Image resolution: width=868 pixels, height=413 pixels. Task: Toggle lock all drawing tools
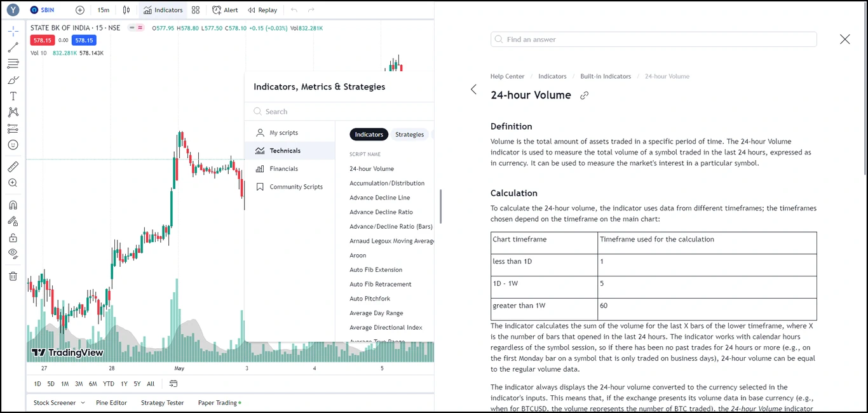[13, 238]
